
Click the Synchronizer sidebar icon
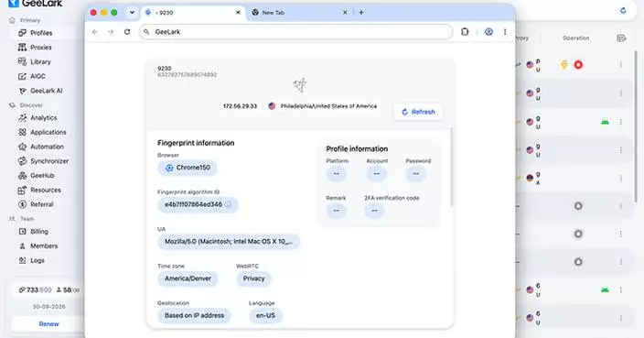(x=22, y=161)
